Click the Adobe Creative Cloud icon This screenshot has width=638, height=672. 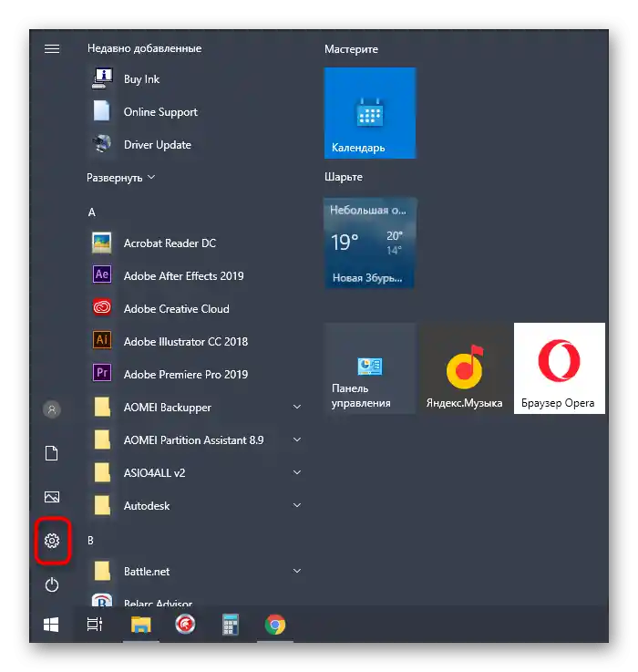pos(102,307)
